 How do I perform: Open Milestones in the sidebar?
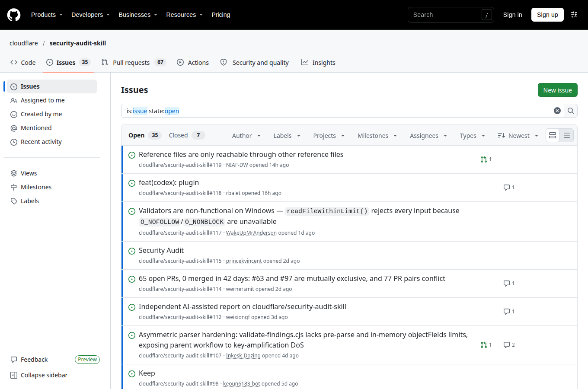pos(52,187)
